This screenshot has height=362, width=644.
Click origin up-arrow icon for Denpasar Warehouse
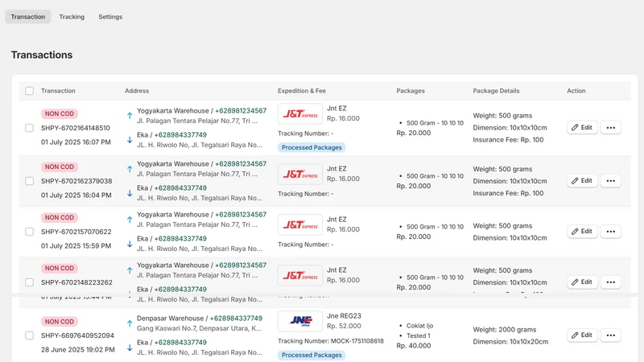[x=130, y=323]
